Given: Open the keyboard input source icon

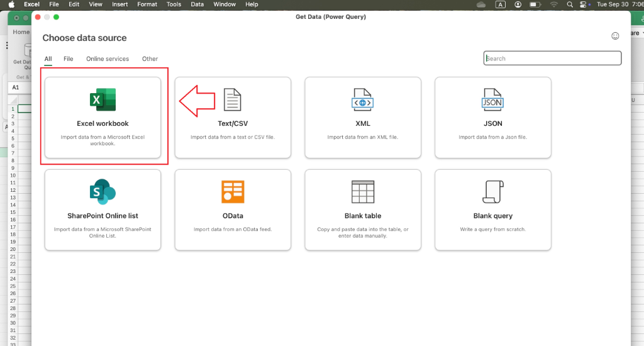Looking at the screenshot, I should click(500, 4).
